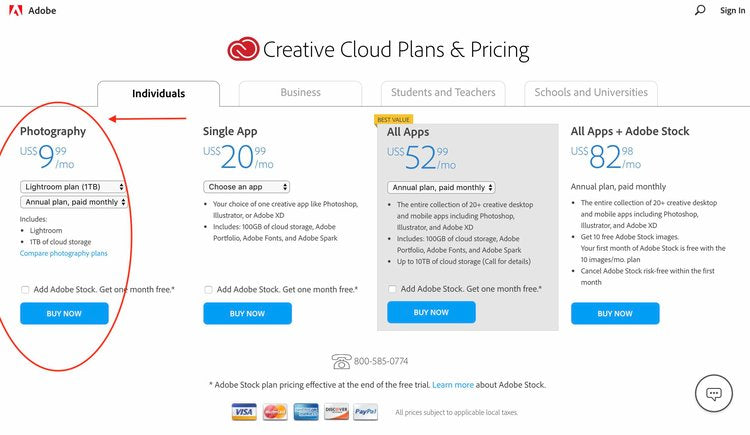Screen dimensions: 750x435
Task: Click the Adobe logo in the header
Action: [16, 10]
